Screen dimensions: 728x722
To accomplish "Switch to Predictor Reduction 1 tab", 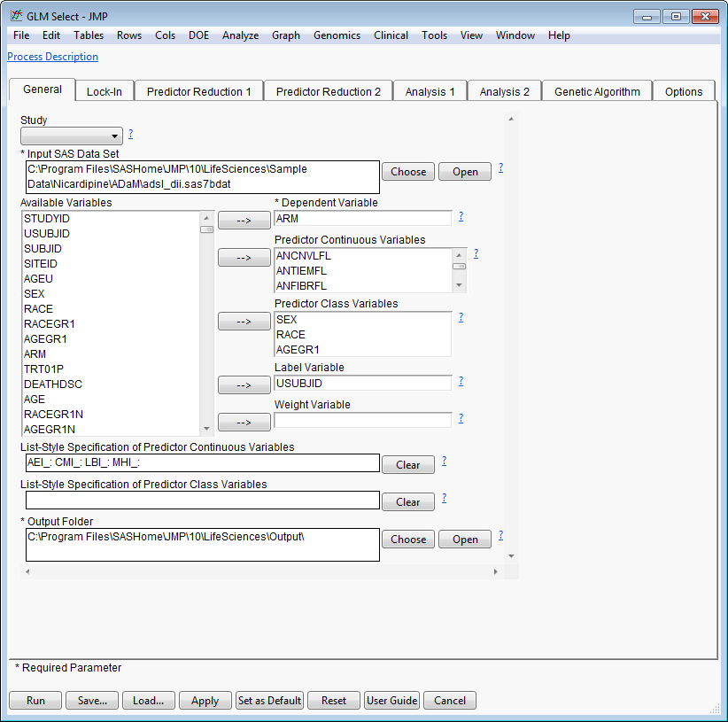I will coord(198,91).
